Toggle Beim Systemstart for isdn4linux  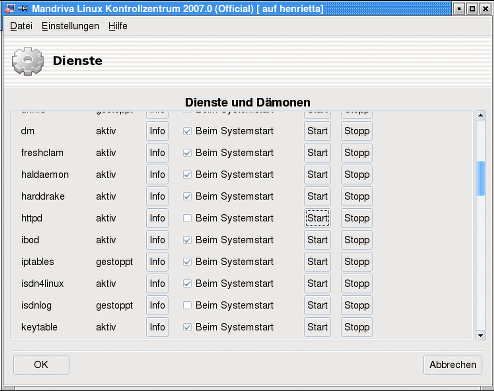point(187,284)
